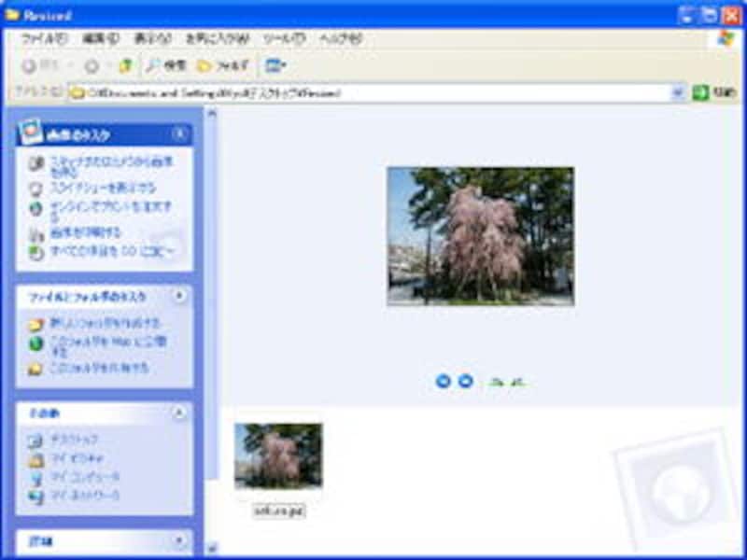Open the File (ファイル) menu
The height and width of the screenshot is (560, 747).
pyautogui.click(x=44, y=39)
